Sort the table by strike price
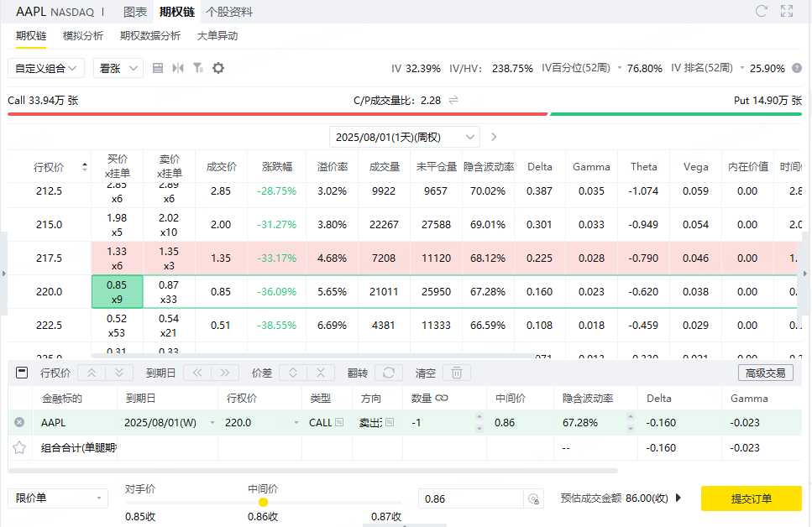This screenshot has height=527, width=812. [x=85, y=167]
